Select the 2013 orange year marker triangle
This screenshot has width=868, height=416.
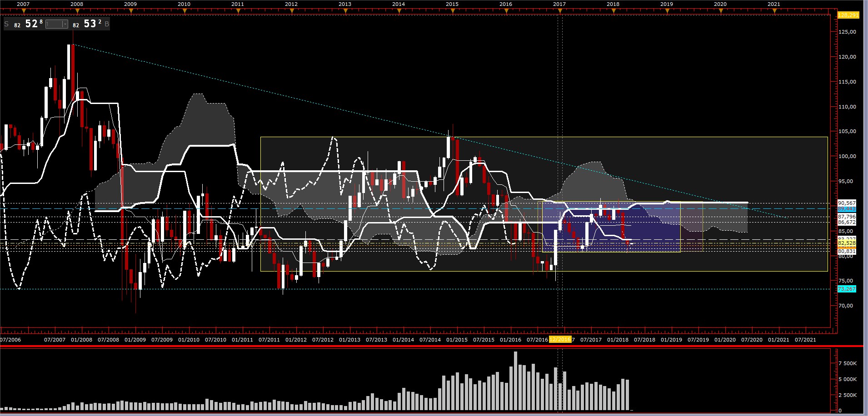click(345, 10)
